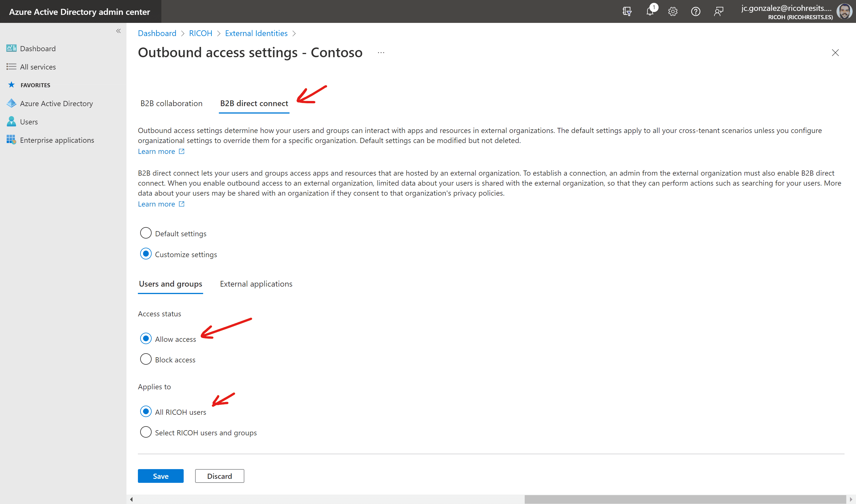The height and width of the screenshot is (504, 856).
Task: Collapse the sidebar with double chevron
Action: (118, 31)
